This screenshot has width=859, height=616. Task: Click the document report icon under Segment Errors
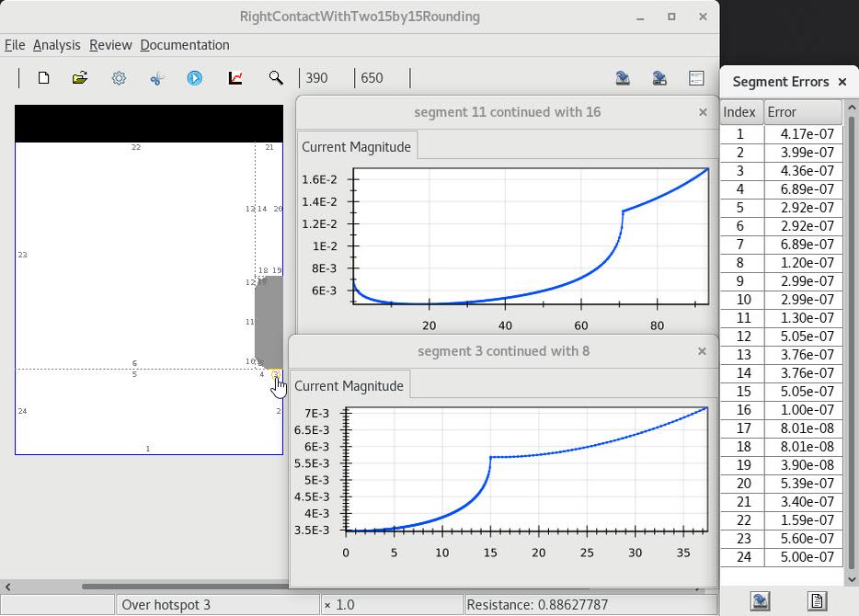coord(816,601)
